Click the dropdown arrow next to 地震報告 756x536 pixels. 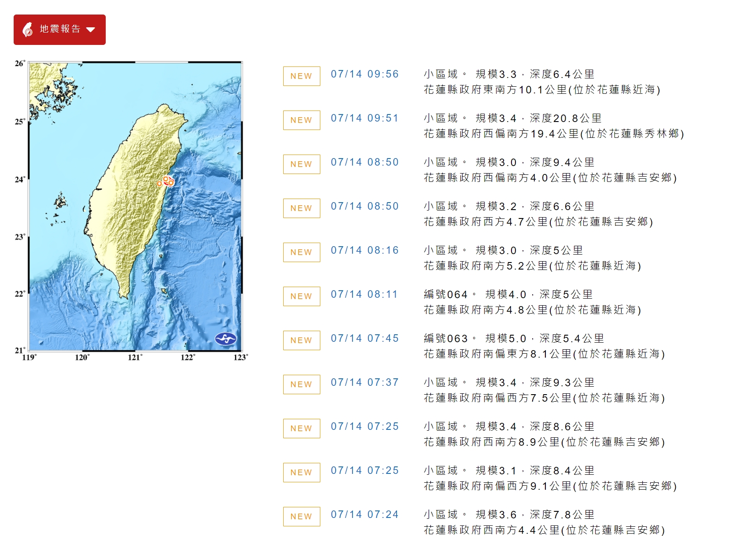[91, 30]
